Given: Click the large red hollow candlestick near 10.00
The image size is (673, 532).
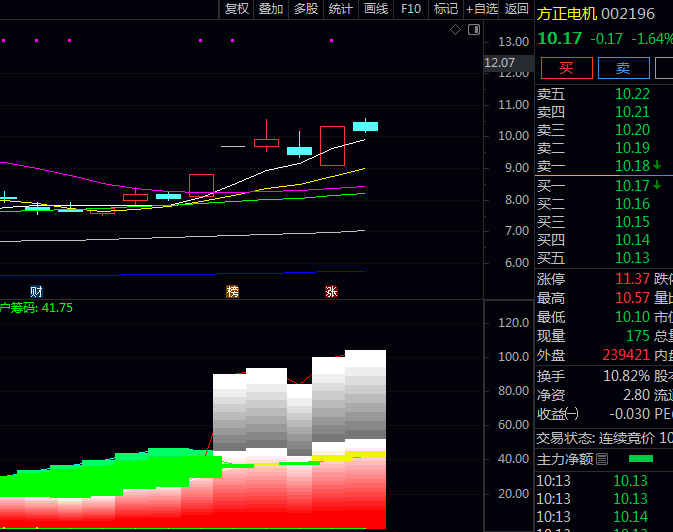Looking at the screenshot, I should coord(332,146).
